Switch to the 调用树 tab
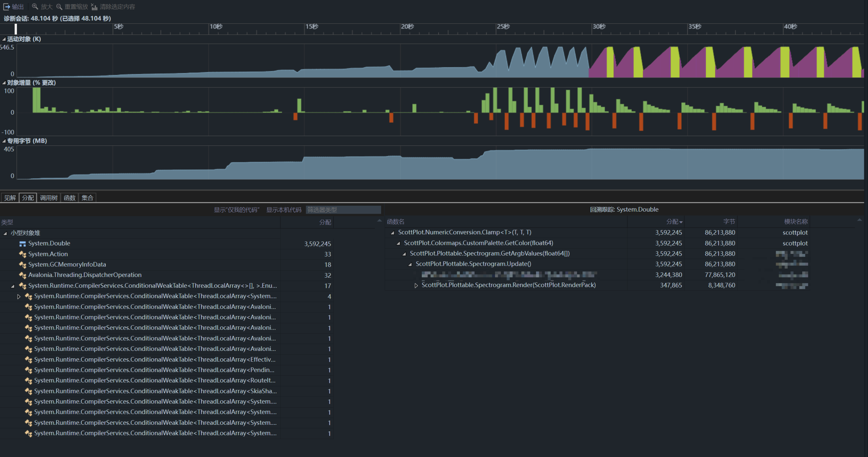This screenshot has height=457, width=868. [48, 198]
